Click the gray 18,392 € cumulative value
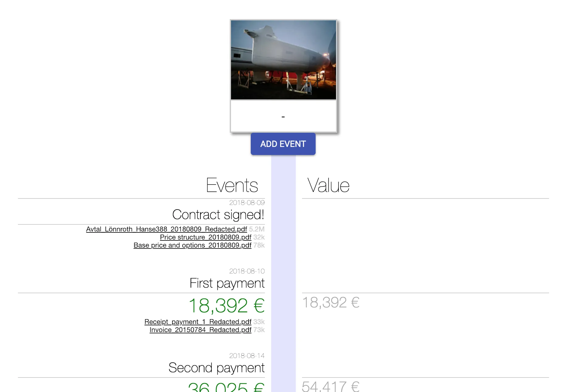567x392 pixels. (x=330, y=302)
